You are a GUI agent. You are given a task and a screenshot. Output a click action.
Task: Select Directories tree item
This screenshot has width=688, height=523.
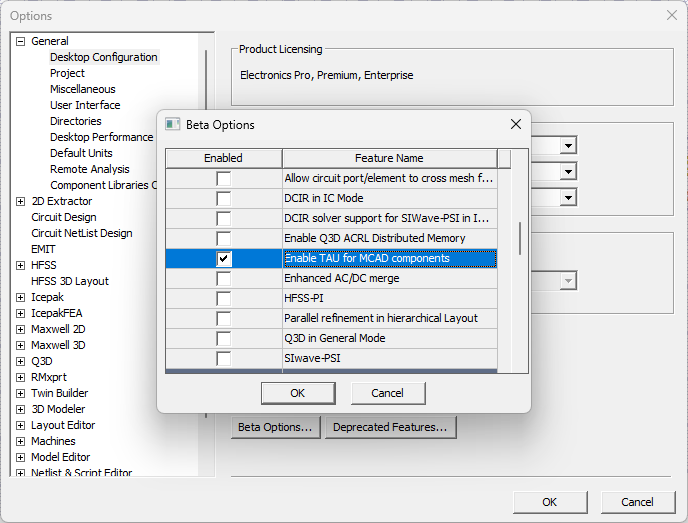[75, 121]
